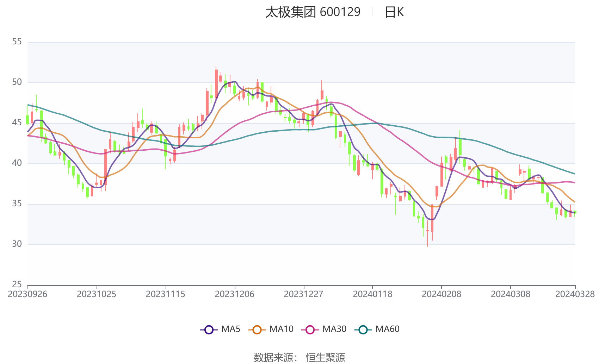Click the teal MA60 circle marker

coord(363,330)
